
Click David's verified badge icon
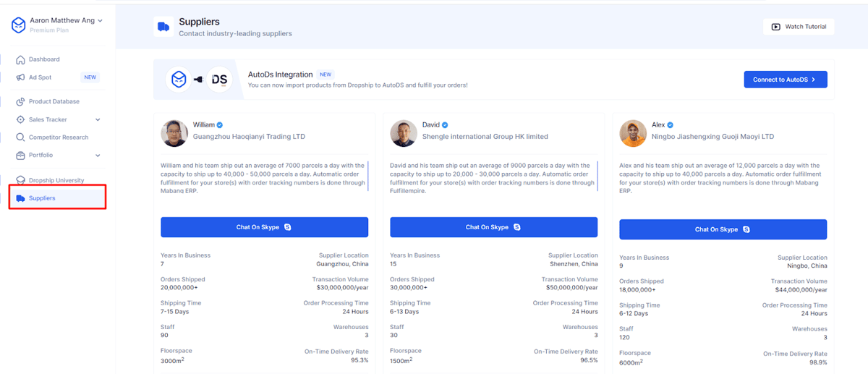coord(446,124)
